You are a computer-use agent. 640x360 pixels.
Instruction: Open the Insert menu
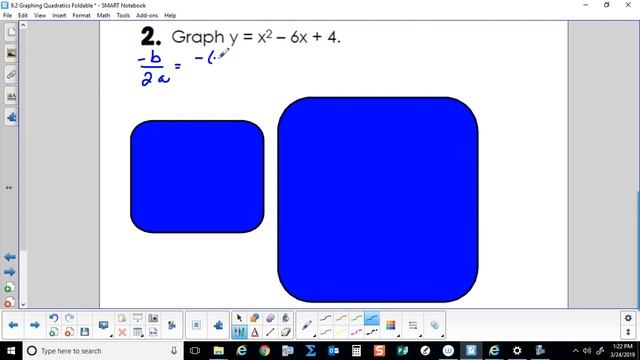(59, 16)
